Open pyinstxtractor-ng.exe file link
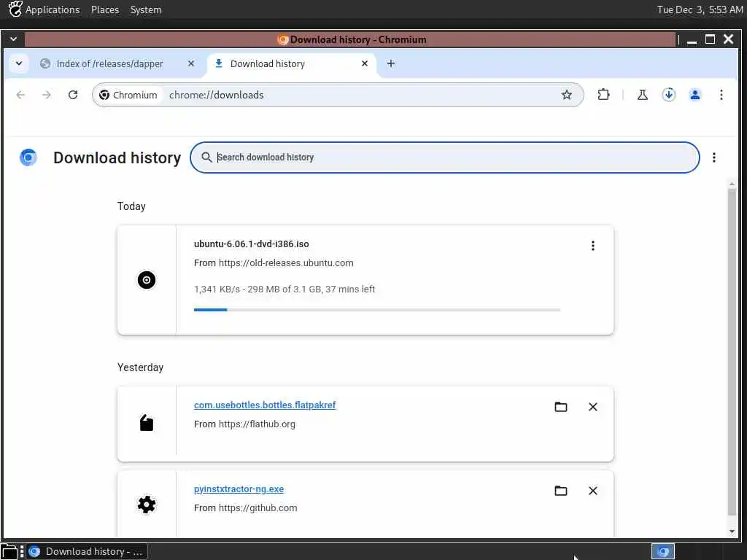The width and height of the screenshot is (747, 560). (x=239, y=489)
